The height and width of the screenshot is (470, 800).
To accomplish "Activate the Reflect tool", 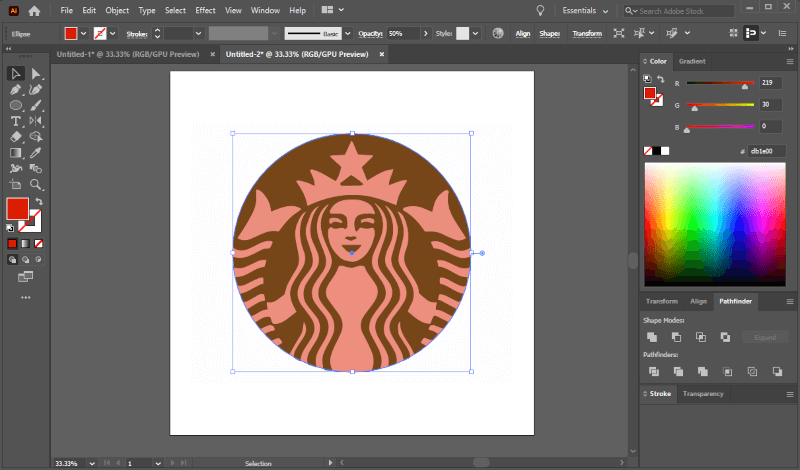I will click(x=36, y=121).
